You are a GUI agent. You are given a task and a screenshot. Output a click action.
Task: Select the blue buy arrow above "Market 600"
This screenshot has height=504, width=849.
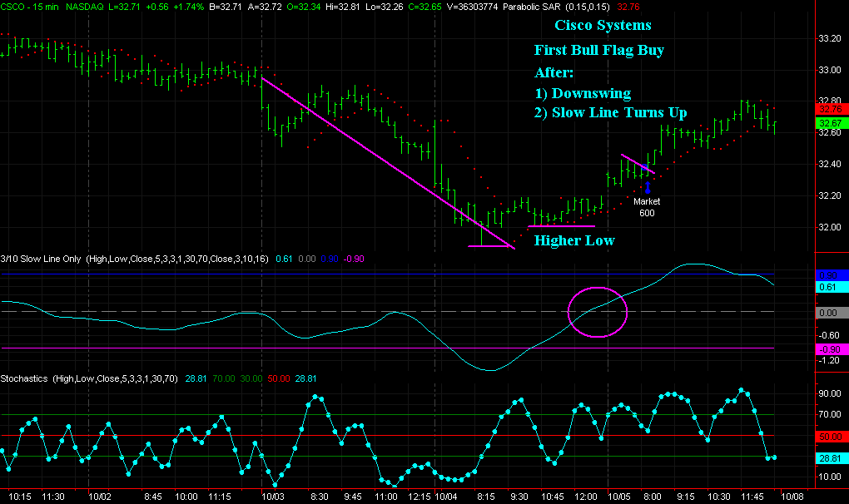[x=647, y=188]
